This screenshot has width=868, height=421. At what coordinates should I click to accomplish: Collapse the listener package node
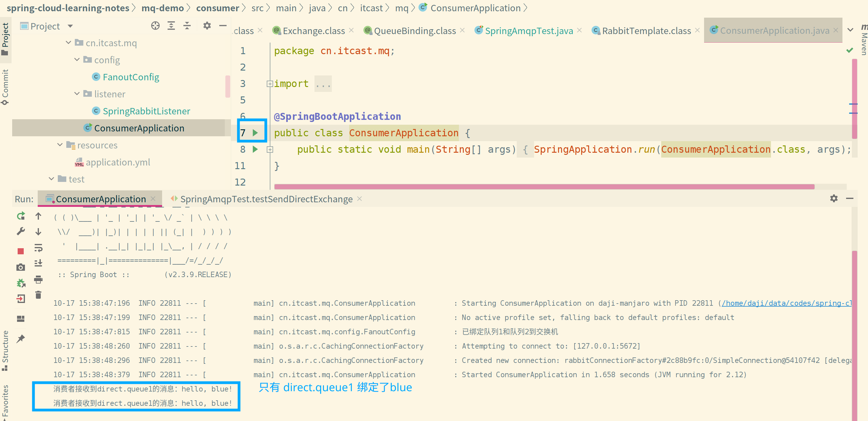(76, 94)
